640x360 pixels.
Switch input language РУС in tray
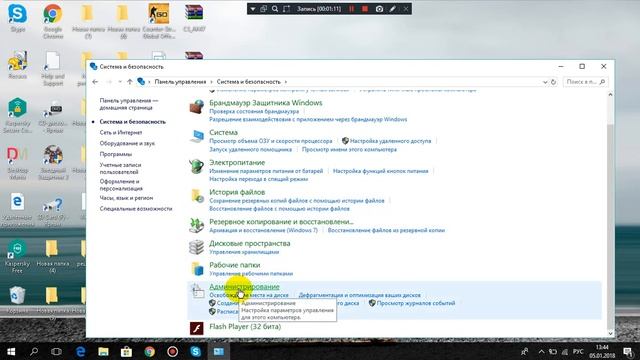click(x=578, y=351)
